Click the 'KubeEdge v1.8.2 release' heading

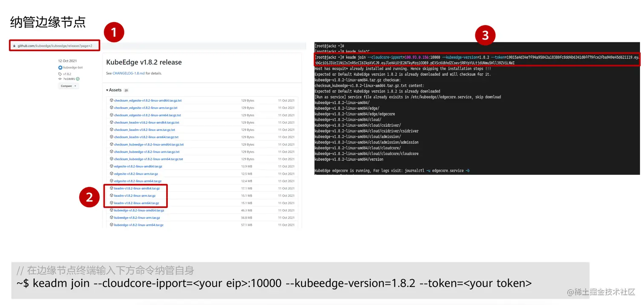(144, 62)
